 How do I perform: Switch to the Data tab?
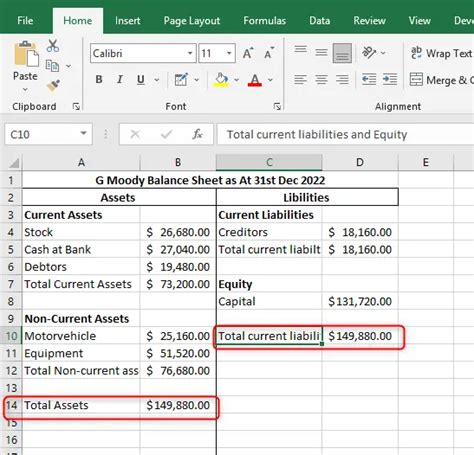coord(319,21)
